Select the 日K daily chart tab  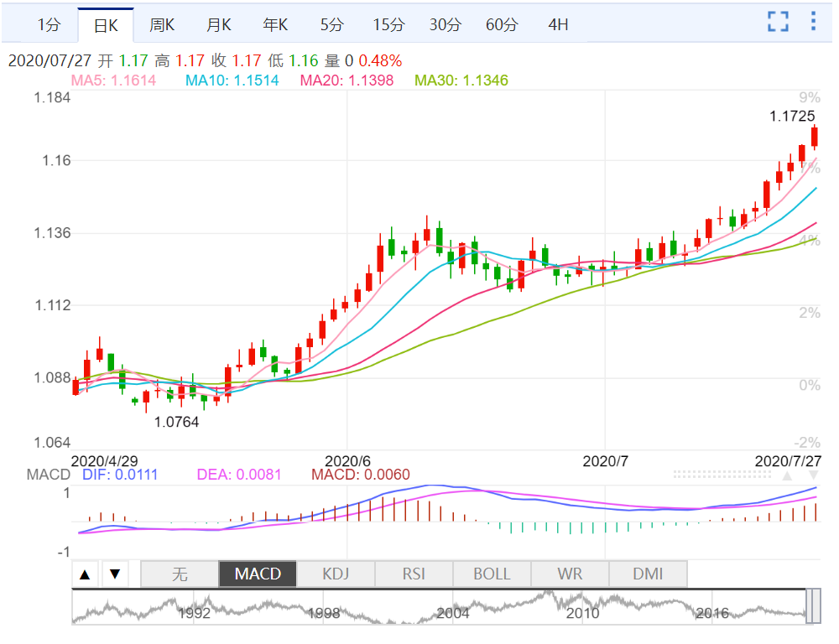coord(106,25)
